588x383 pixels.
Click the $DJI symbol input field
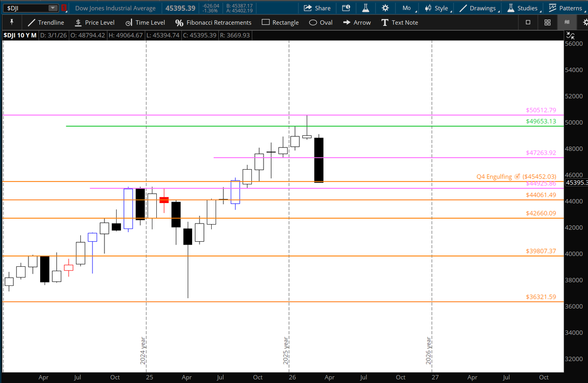coord(30,8)
